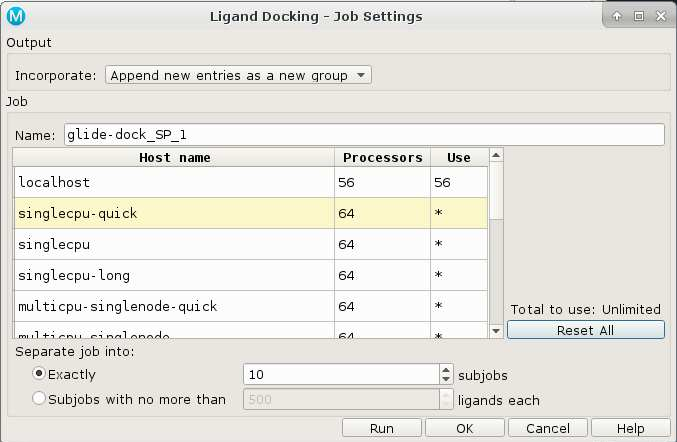
Task: Select 'Subjobs with no more than' option
Action: pos(40,400)
